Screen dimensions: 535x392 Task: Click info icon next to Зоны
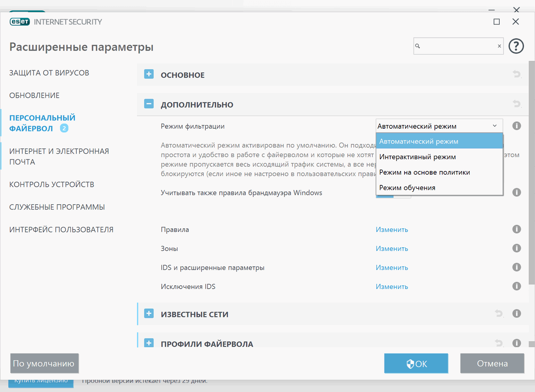(516, 248)
